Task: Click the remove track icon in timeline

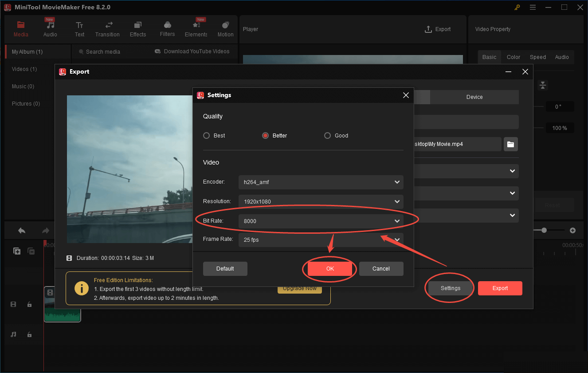Action: [x=31, y=251]
